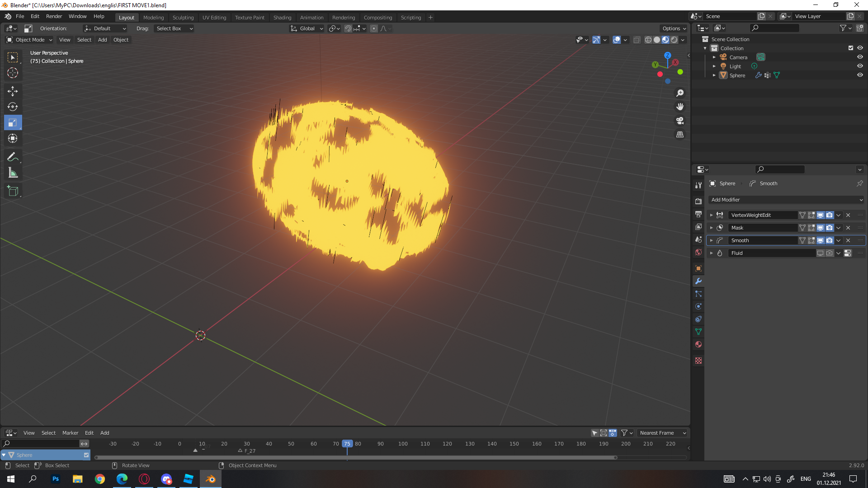
Task: Open the Particles properties tab
Action: [698, 294]
